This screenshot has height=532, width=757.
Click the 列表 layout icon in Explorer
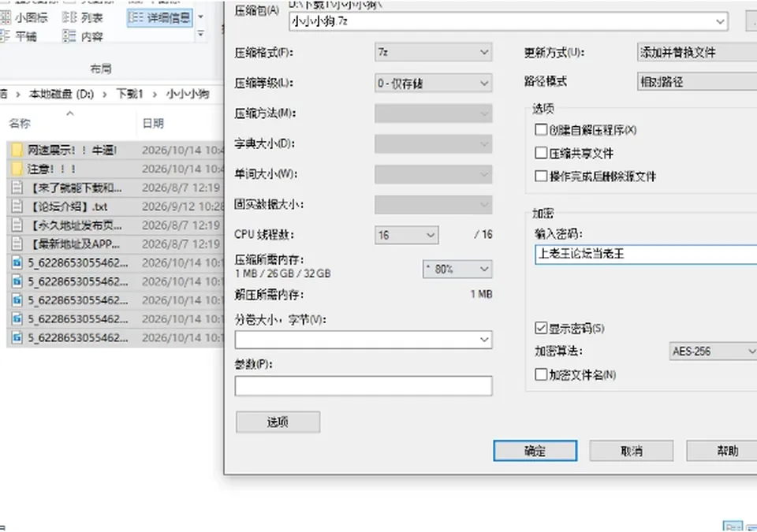(x=69, y=18)
